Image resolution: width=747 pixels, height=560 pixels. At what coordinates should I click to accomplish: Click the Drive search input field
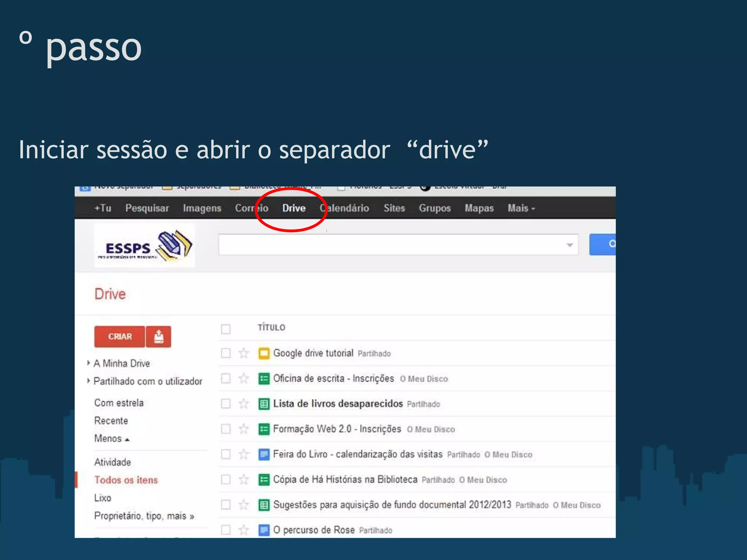click(x=398, y=245)
